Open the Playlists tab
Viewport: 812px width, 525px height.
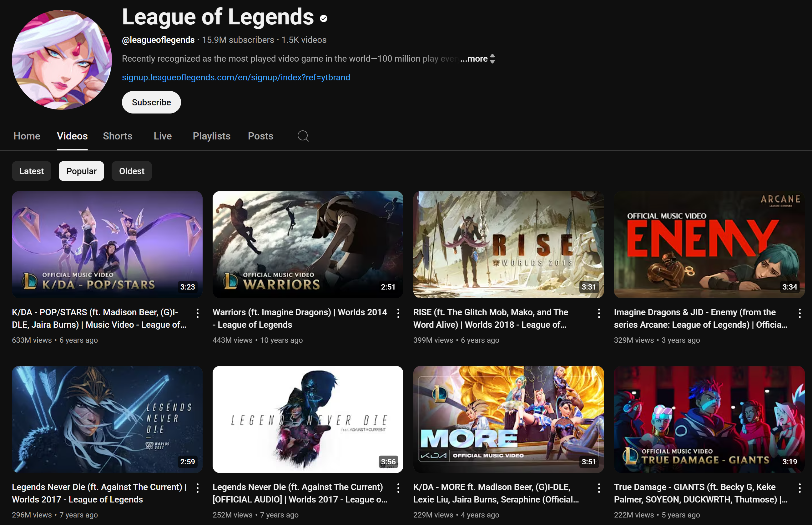point(212,136)
